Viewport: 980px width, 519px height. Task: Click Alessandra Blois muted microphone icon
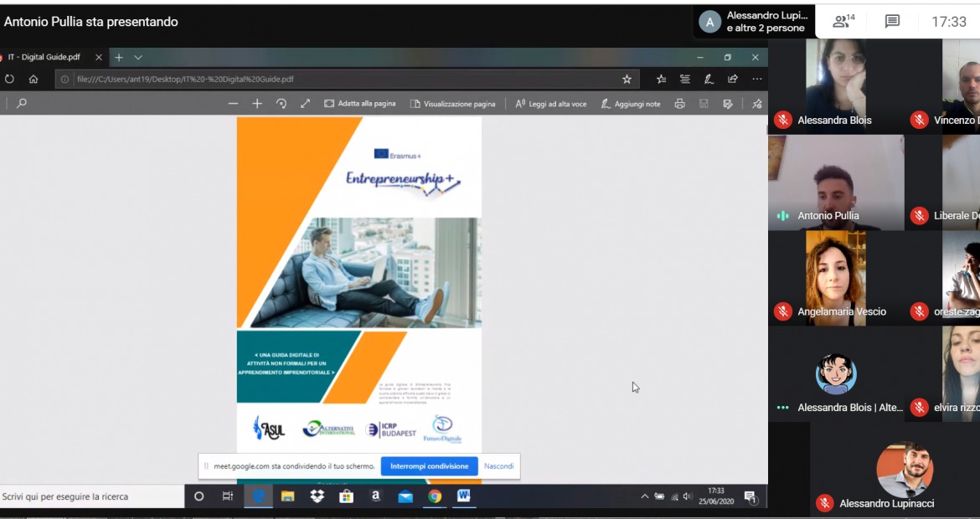pyautogui.click(x=783, y=120)
